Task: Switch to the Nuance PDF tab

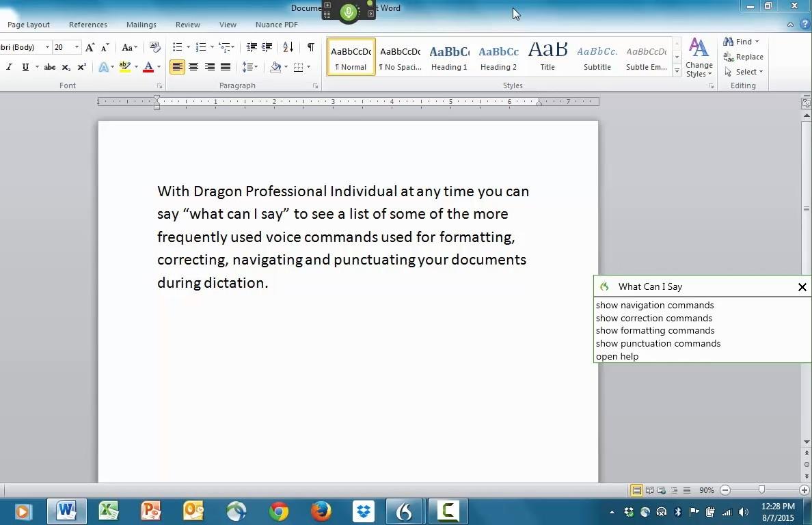Action: (x=276, y=25)
